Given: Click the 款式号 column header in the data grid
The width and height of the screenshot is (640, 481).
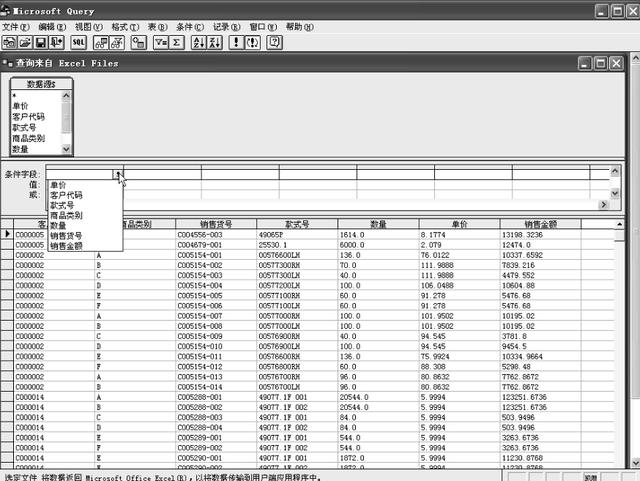Looking at the screenshot, I should (297, 224).
